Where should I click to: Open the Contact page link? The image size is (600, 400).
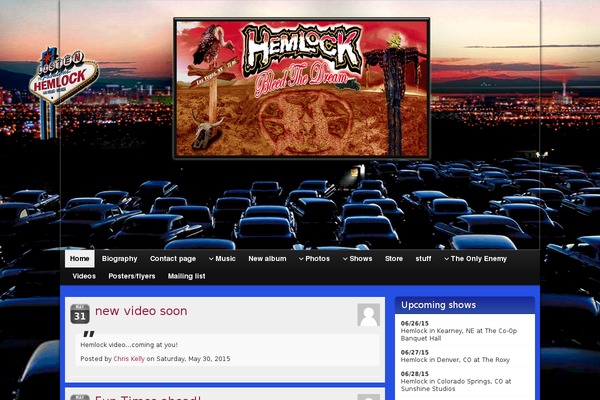(x=173, y=259)
